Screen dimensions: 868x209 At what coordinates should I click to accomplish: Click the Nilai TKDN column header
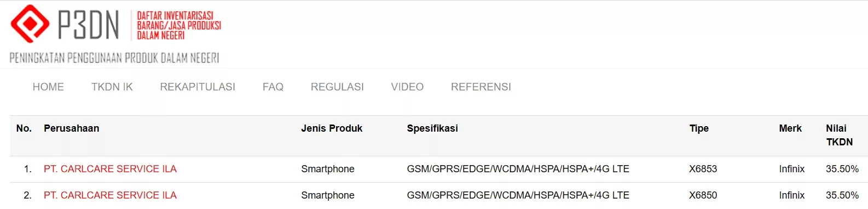click(x=840, y=135)
